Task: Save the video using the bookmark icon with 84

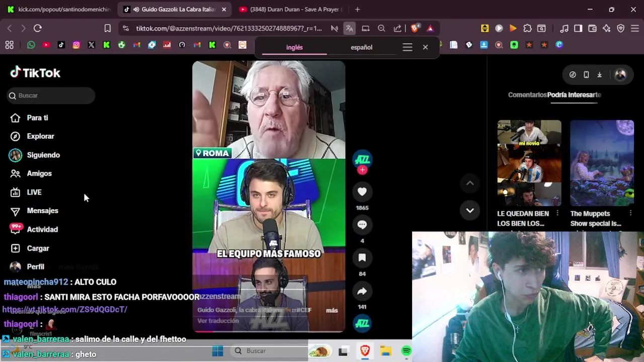Action: coord(362,258)
